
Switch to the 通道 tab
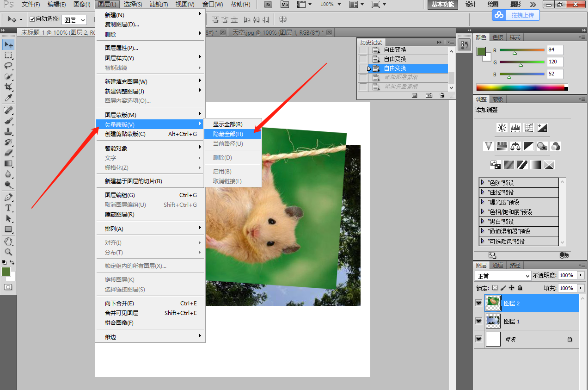coord(497,265)
